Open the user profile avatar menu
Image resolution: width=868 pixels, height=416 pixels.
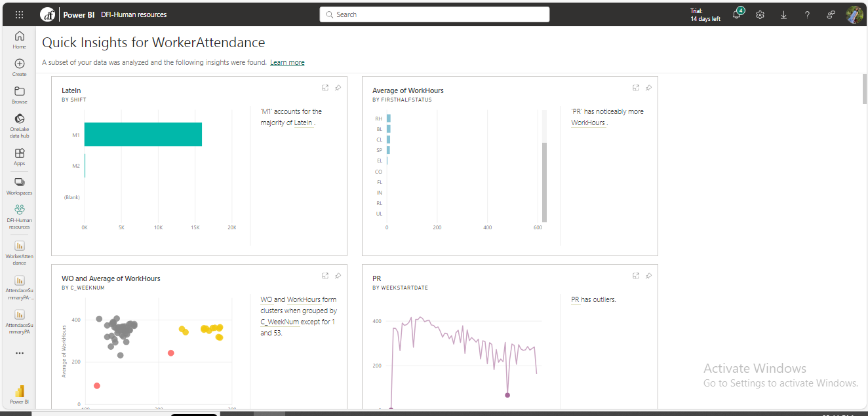pos(854,14)
